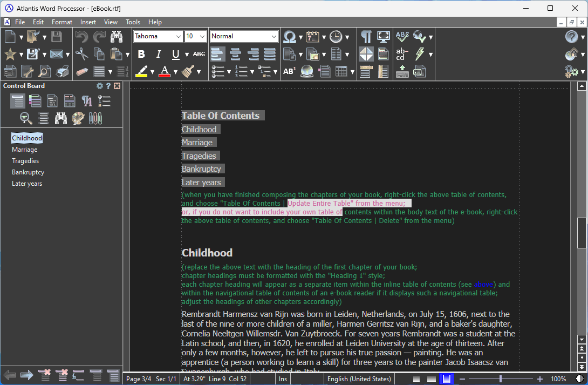Expand the highlight color dropdown arrow
This screenshot has width=588, height=385.
[152, 72]
